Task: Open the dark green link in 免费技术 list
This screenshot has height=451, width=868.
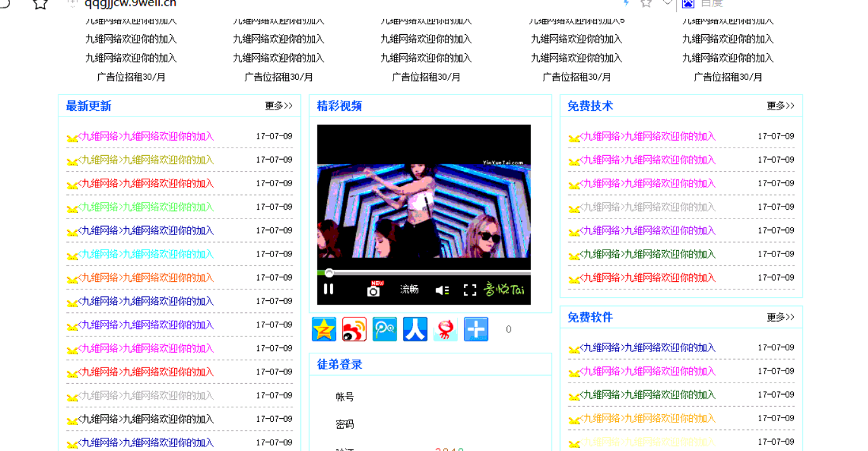Action: tap(648, 254)
